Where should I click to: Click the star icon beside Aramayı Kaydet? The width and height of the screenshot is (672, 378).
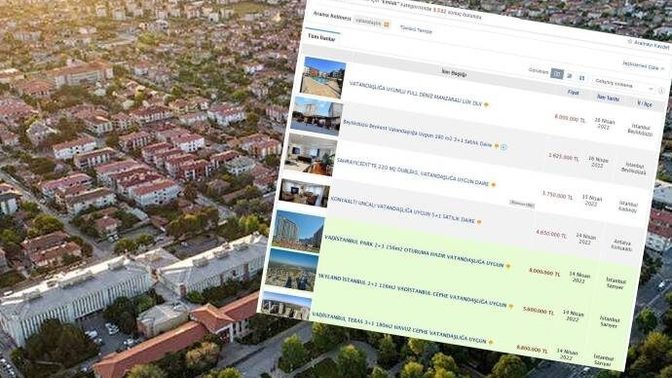click(x=630, y=42)
